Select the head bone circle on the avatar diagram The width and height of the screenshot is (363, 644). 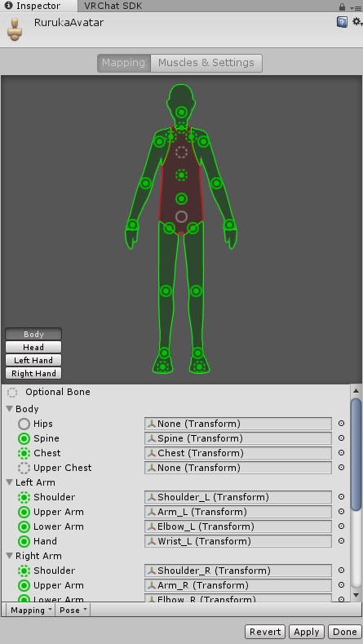[181, 112]
